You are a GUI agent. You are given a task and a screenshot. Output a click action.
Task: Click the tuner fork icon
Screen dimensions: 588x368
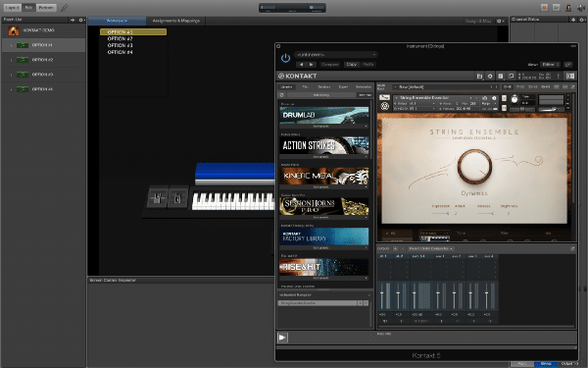pos(65,8)
